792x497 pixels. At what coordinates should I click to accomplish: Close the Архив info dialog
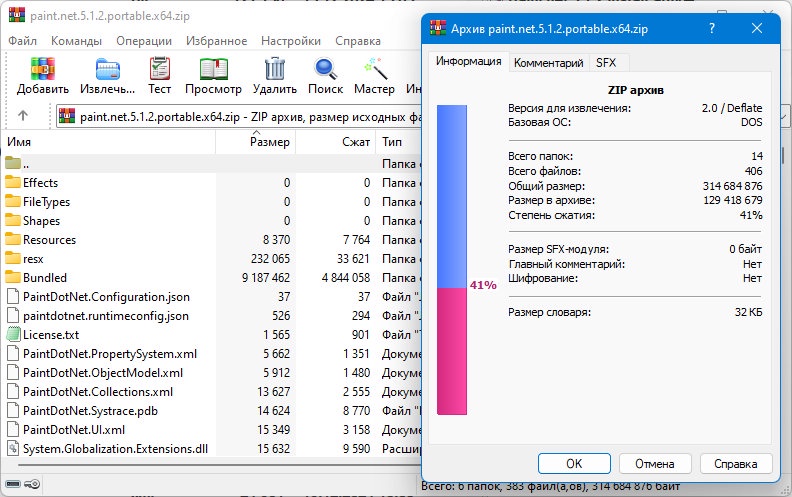coord(757,28)
